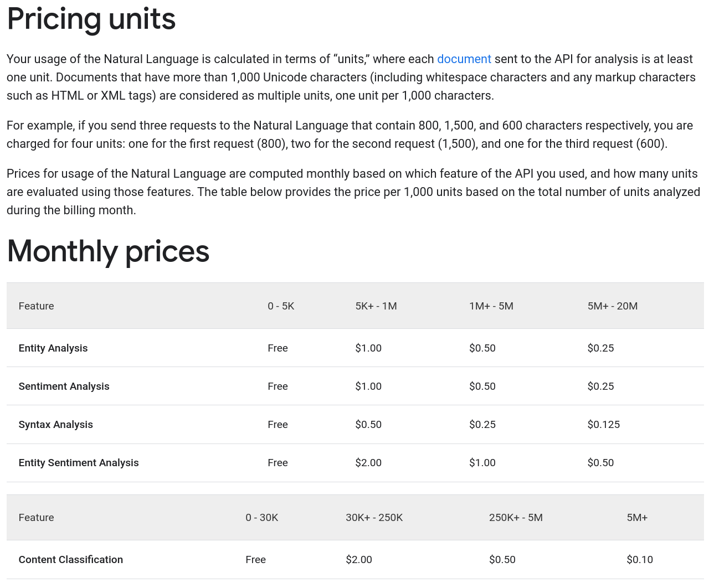
Task: Click the "30K+ - 250K" column header
Action: coord(374,518)
